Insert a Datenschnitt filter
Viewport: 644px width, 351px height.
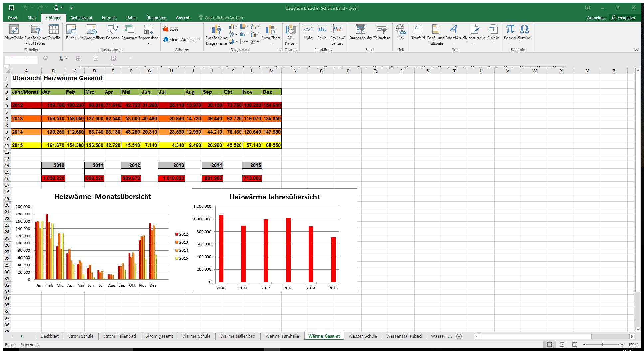(360, 33)
